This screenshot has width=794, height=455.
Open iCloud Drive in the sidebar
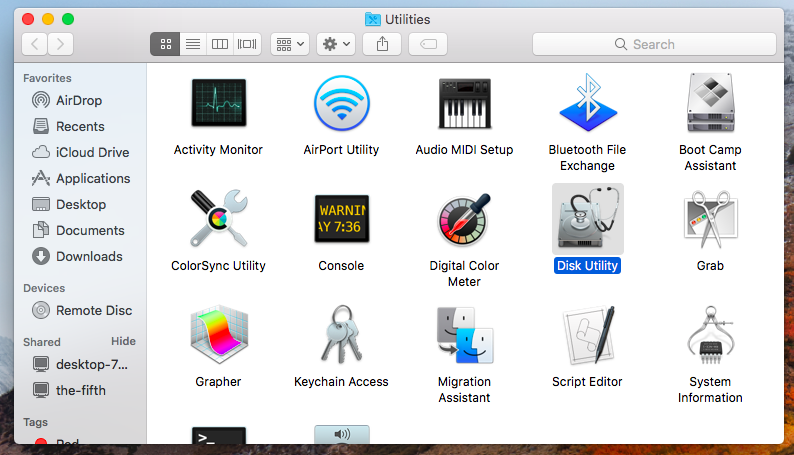click(81, 152)
